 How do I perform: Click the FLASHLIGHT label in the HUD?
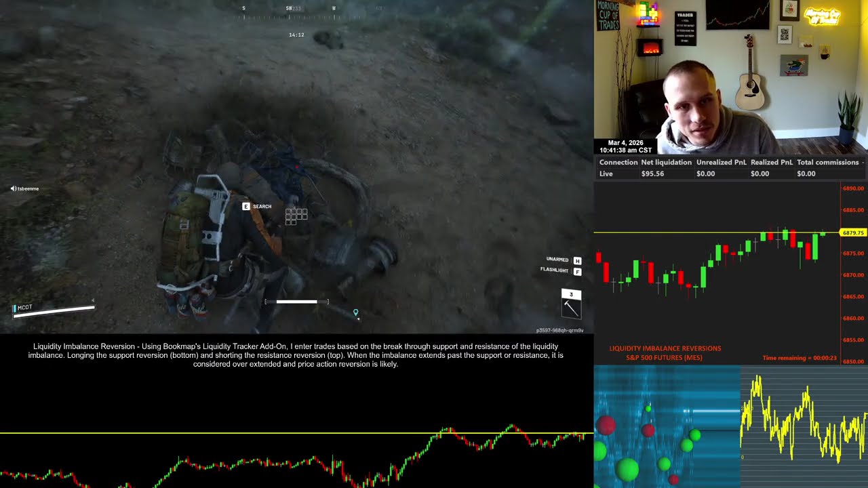pos(554,270)
